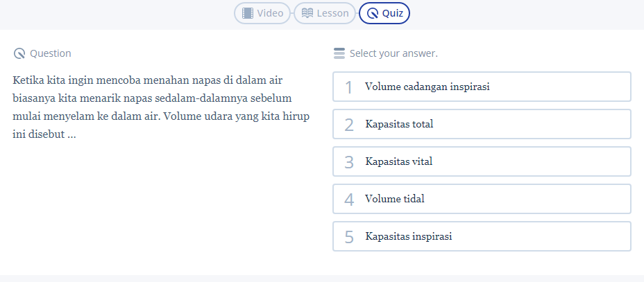644x282 pixels.
Task: Switch to the Video tab
Action: click(x=262, y=13)
